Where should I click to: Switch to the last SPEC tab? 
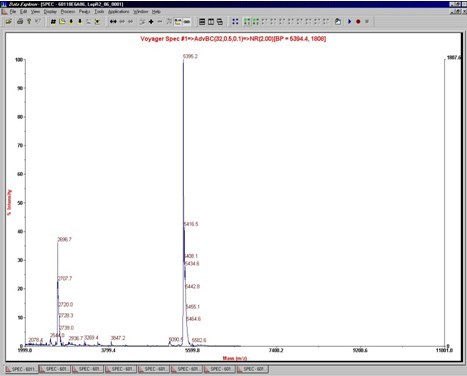(252, 369)
